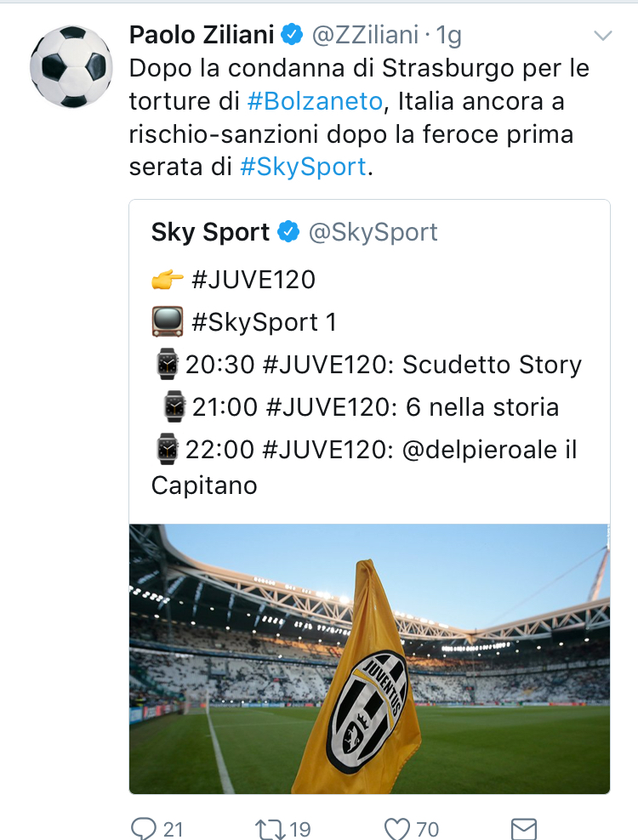Image resolution: width=638 pixels, height=840 pixels.
Task: Click the 1g tweet timestamp
Action: 448,35
